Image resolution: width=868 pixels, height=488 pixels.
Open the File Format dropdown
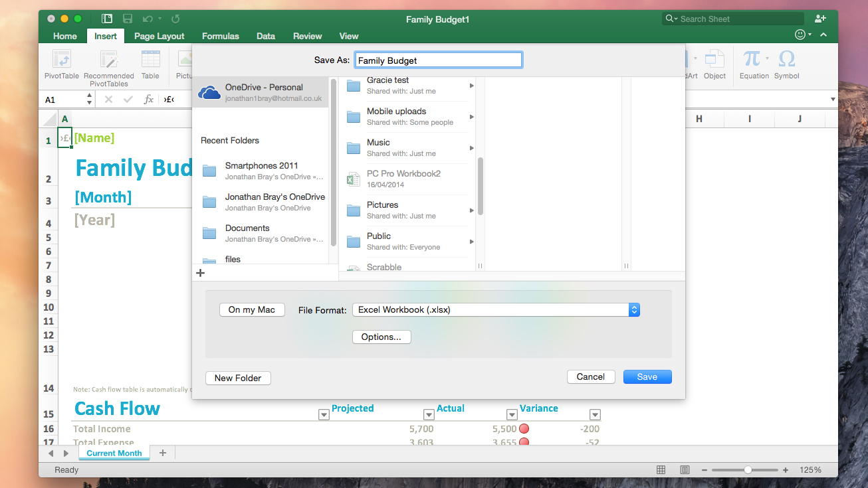pos(633,309)
